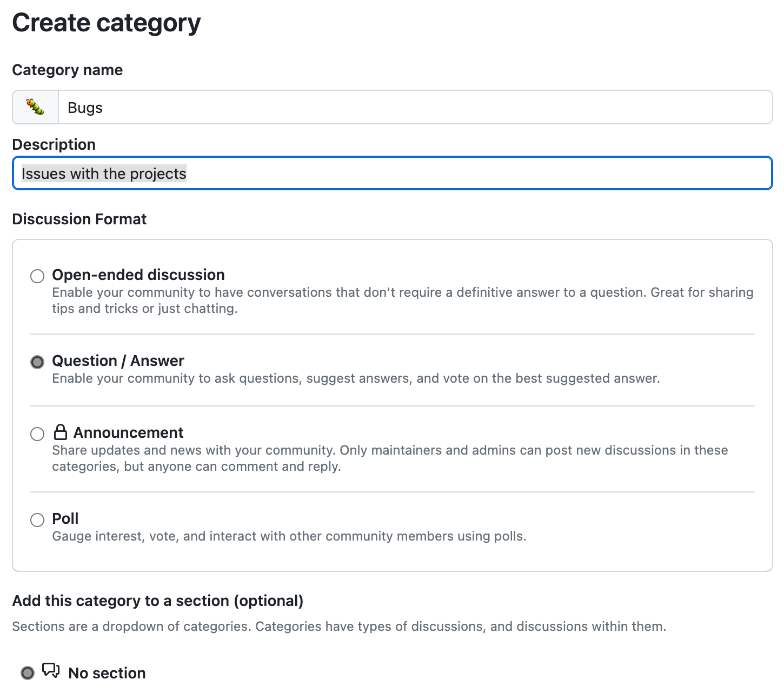
Task: Click the highlighted text Issues with the projects
Action: point(103,173)
